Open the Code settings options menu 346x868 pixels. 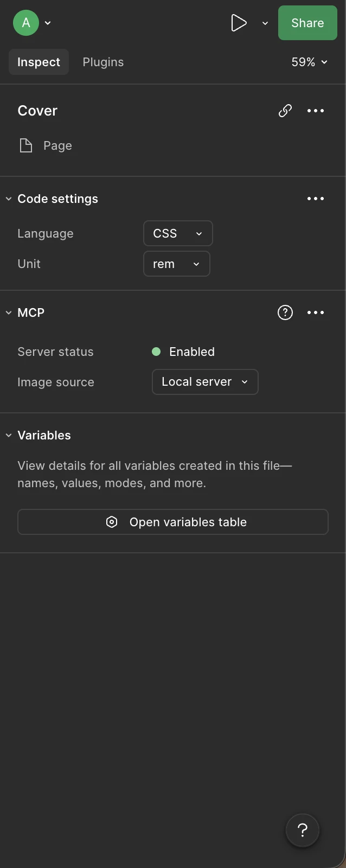tap(316, 199)
